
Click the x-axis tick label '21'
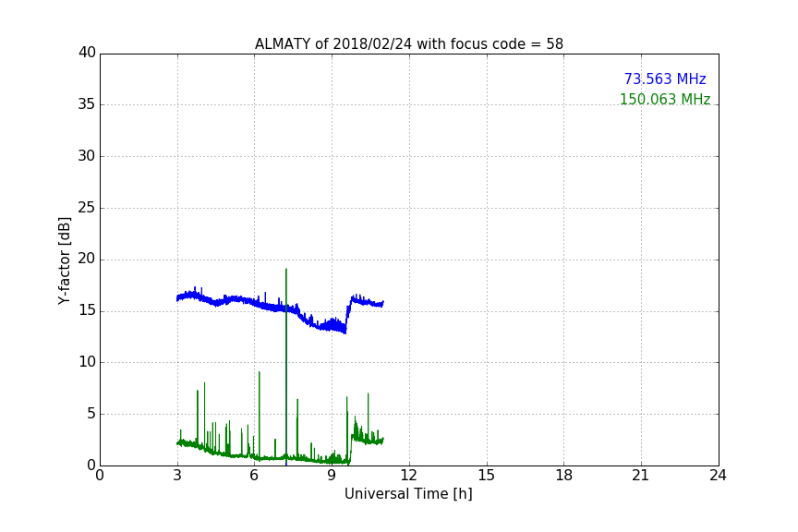641,476
